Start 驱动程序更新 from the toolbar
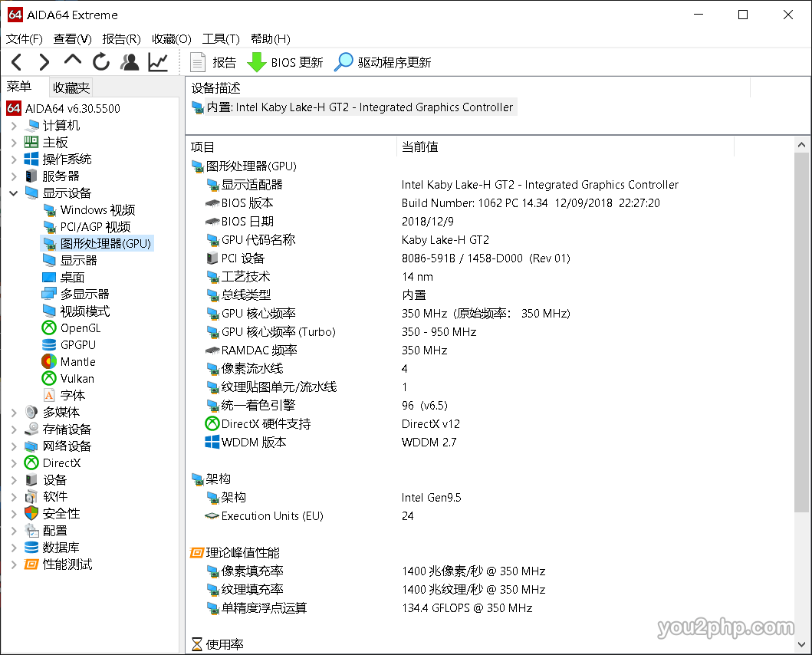 tap(382, 62)
